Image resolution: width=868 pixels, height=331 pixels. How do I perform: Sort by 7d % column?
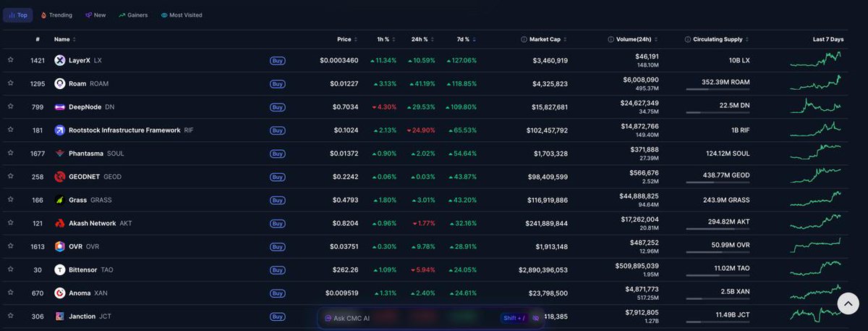(x=465, y=39)
